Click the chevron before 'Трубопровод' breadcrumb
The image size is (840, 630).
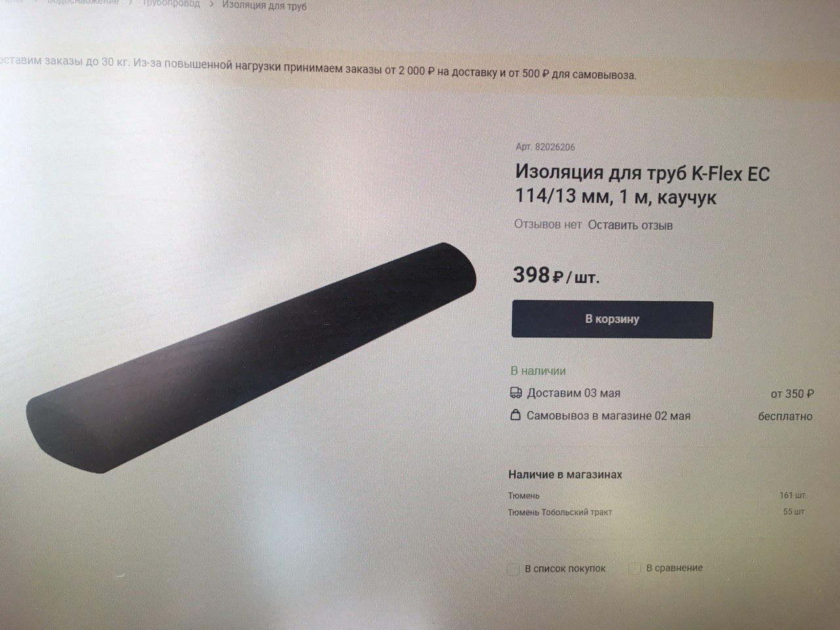tap(130, 3)
